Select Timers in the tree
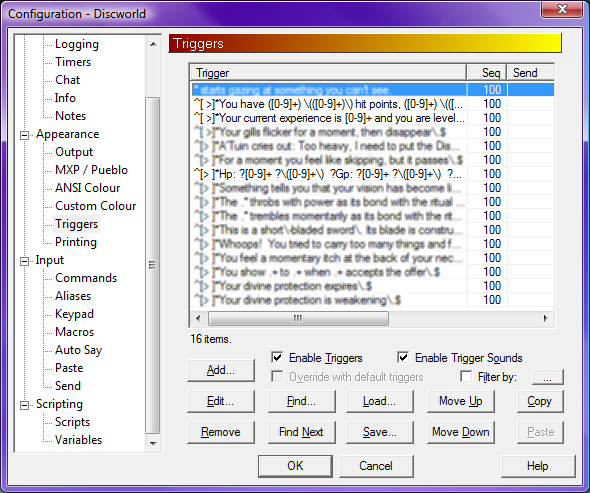 pos(73,62)
